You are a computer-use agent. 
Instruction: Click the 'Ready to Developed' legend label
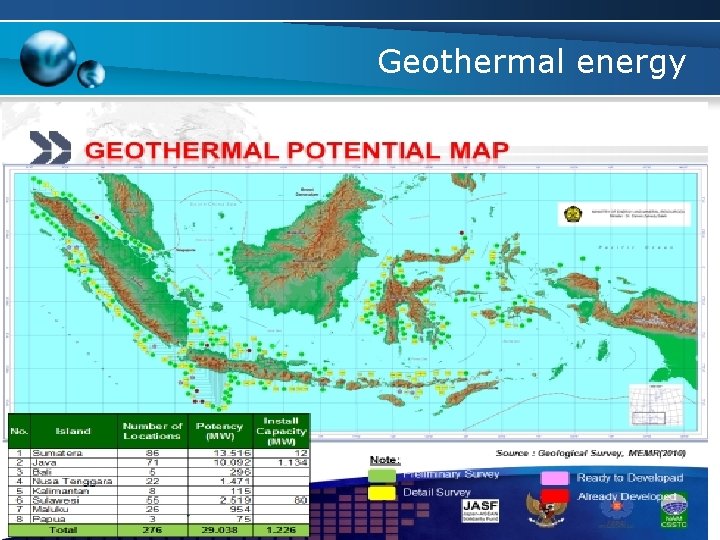click(630, 478)
